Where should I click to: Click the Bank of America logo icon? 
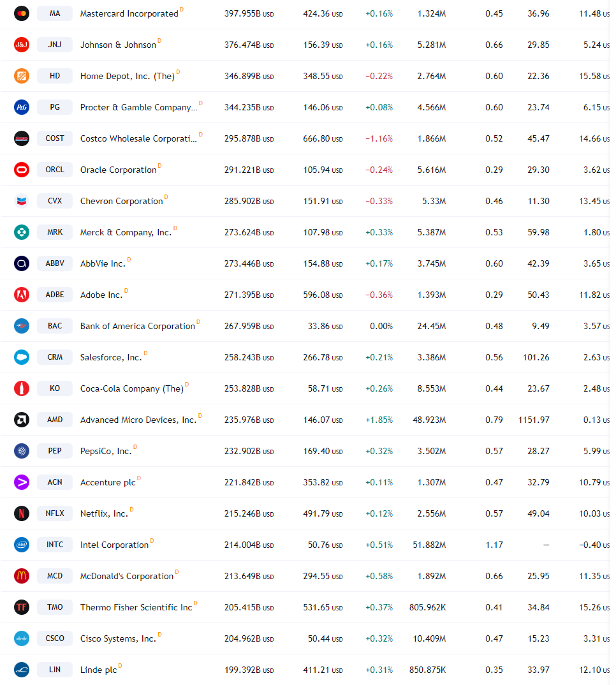coord(22,326)
